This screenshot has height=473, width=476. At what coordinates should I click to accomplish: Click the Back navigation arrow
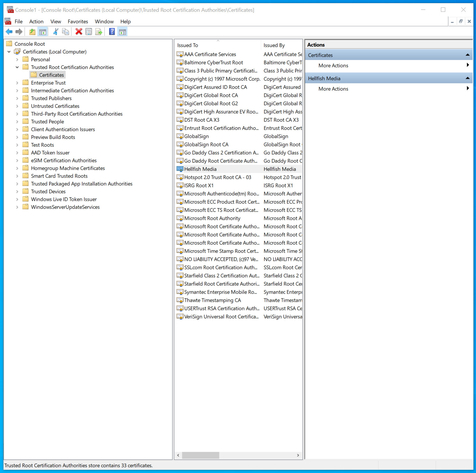click(9, 32)
